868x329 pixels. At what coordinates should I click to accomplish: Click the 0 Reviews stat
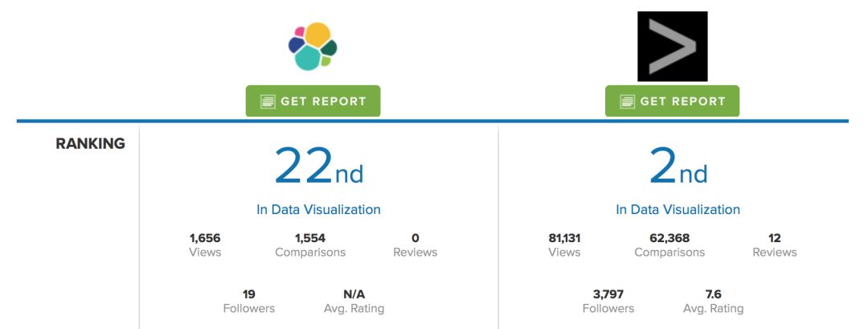click(x=415, y=245)
